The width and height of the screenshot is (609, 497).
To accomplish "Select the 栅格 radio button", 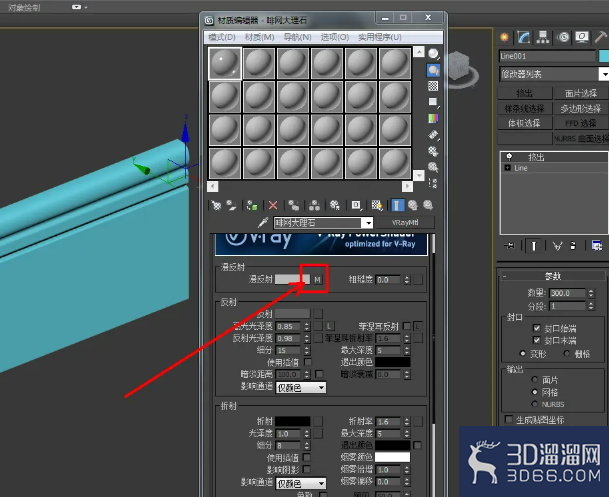I will pyautogui.click(x=567, y=353).
